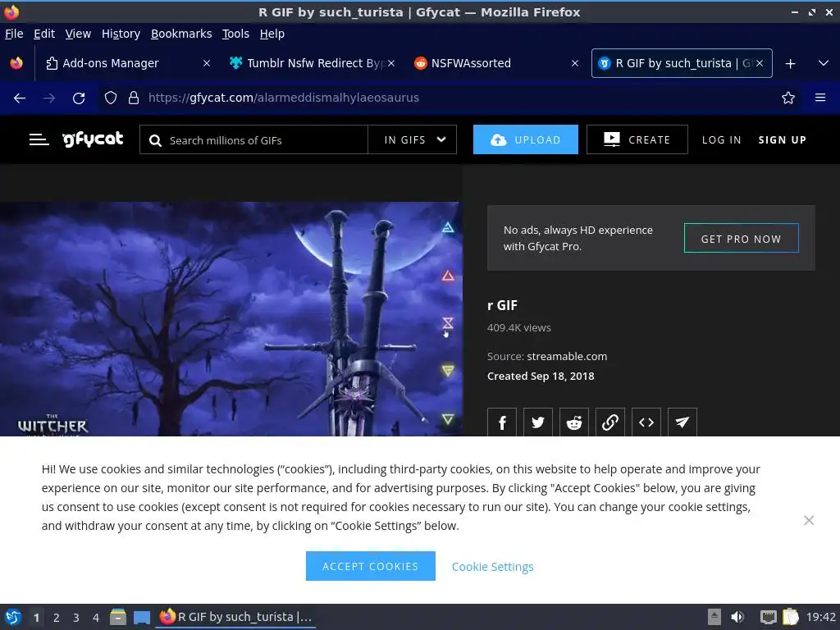
Task: Click the clipboard tray icon
Action: [790, 617]
